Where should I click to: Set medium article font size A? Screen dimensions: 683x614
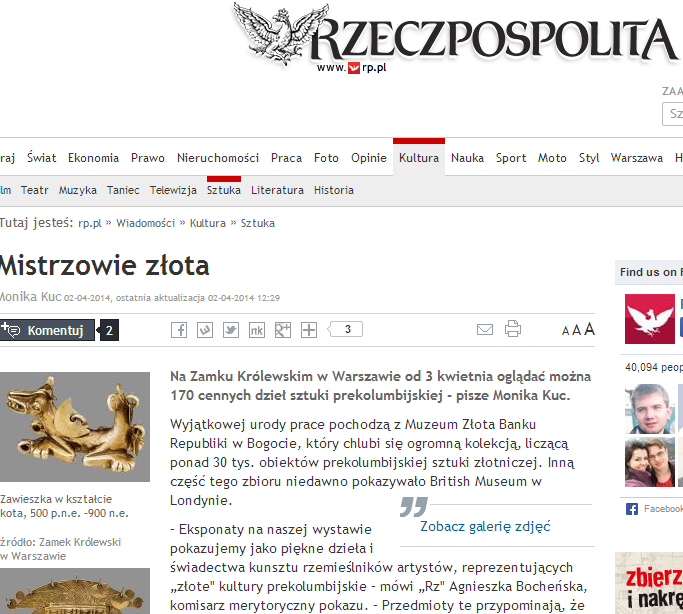pyautogui.click(x=576, y=330)
